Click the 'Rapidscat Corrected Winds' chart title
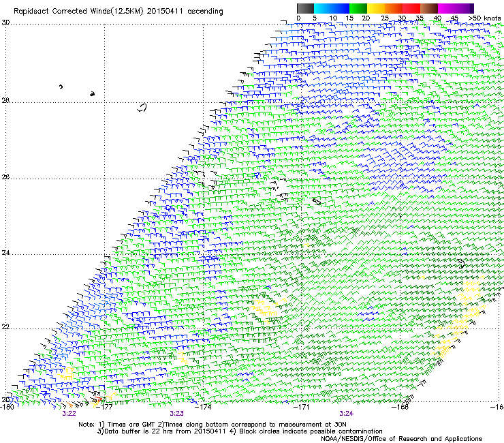Screen dimensions: 504x443 119,11
